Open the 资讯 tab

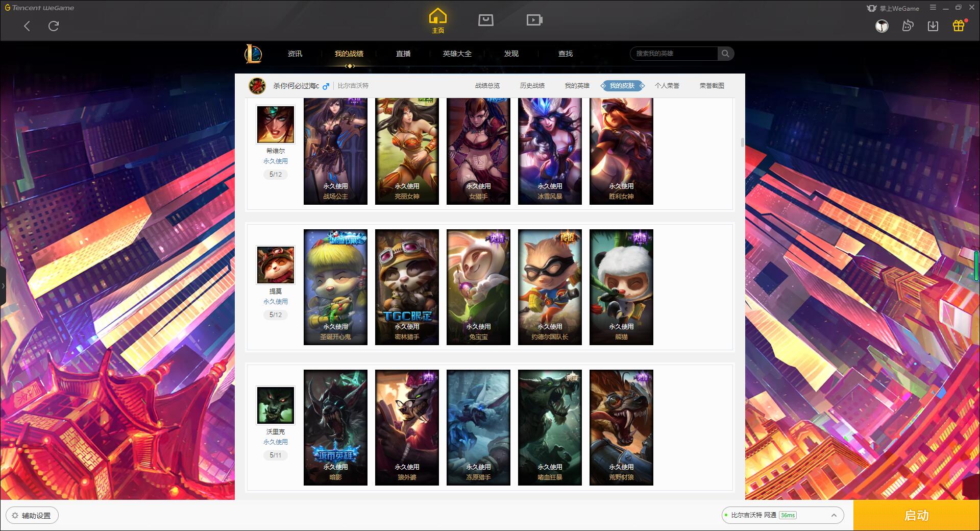pyautogui.click(x=295, y=54)
